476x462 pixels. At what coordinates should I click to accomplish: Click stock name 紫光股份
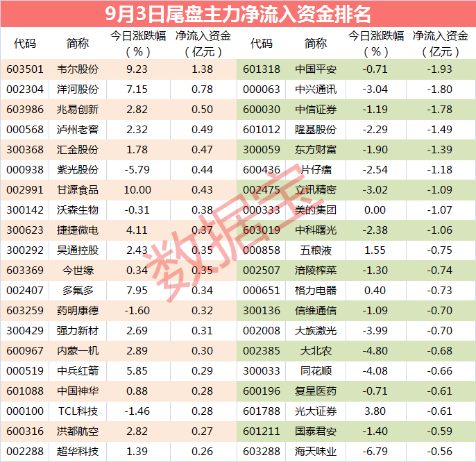click(78, 170)
